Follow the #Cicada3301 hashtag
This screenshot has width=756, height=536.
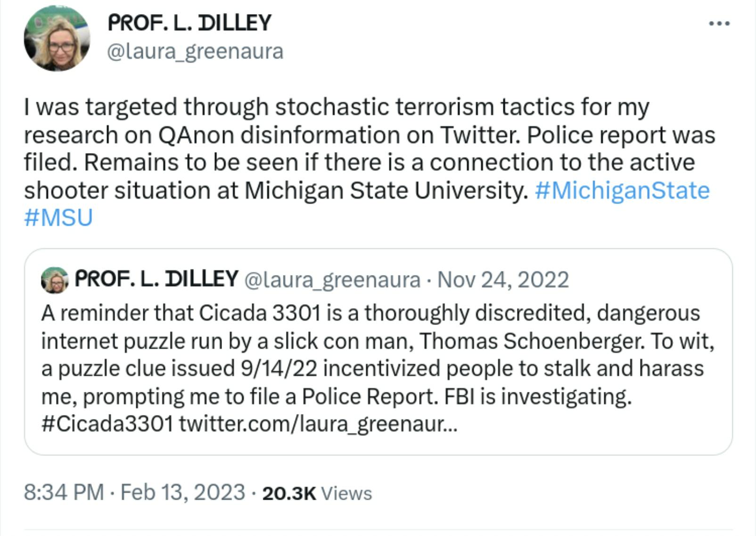tap(107, 424)
